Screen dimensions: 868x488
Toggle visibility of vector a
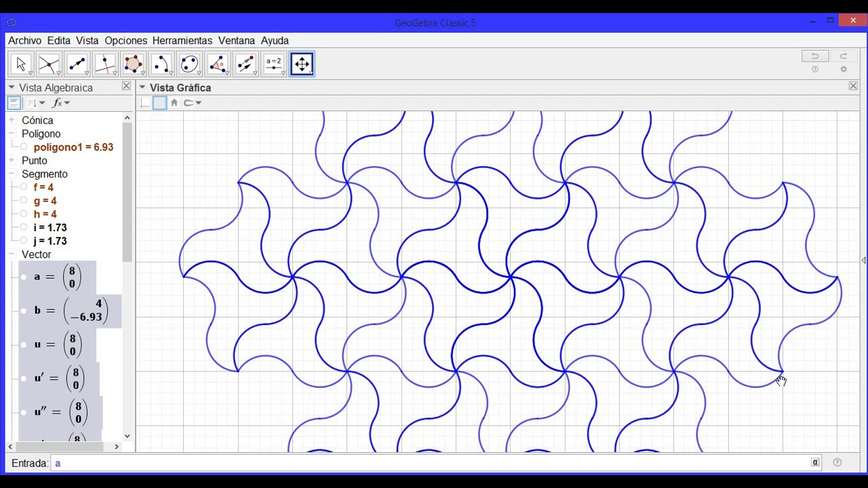[24, 277]
